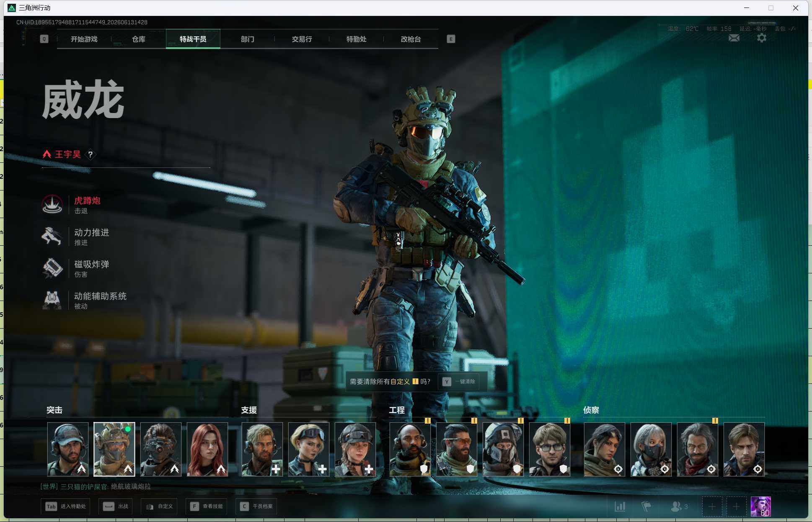
Task: Select the 动力推进 skill
Action: [75, 237]
